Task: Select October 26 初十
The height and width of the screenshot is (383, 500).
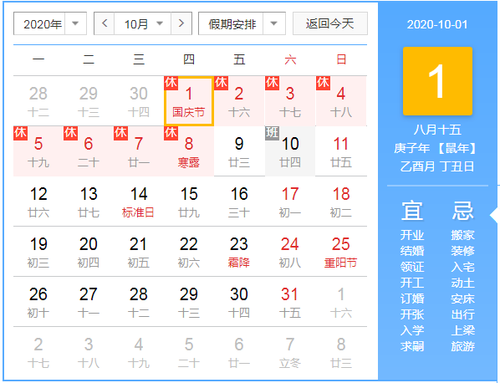Action: (x=38, y=302)
